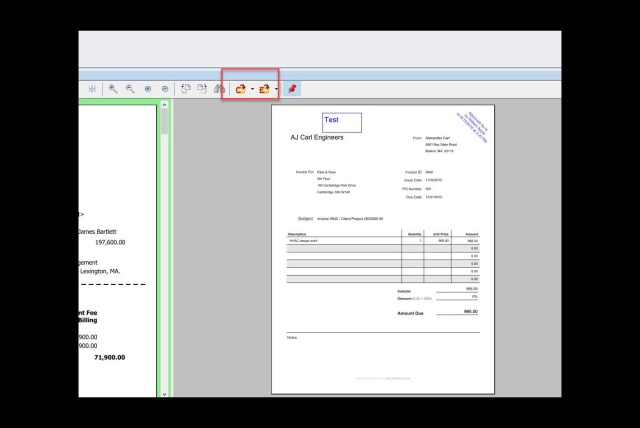Click the '197,600.00' value in left panel
Image resolution: width=640 pixels, height=428 pixels.
coord(110,242)
